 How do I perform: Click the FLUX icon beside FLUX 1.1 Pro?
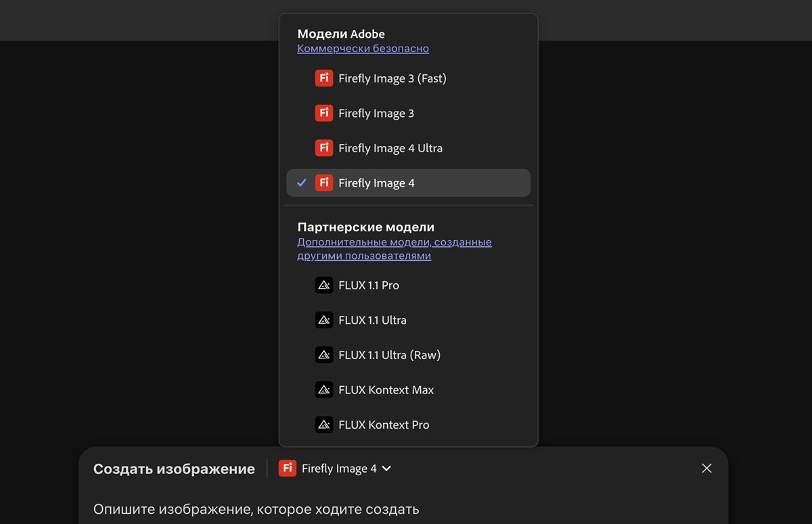[324, 285]
